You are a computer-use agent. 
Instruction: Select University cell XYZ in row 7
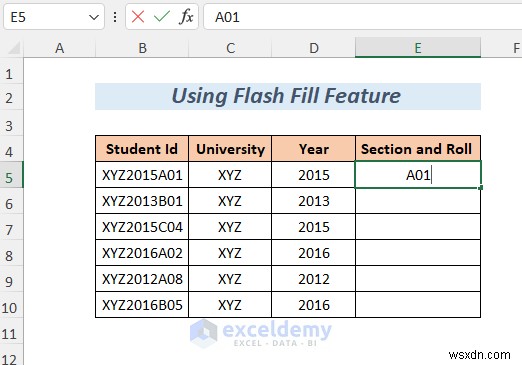point(230,227)
